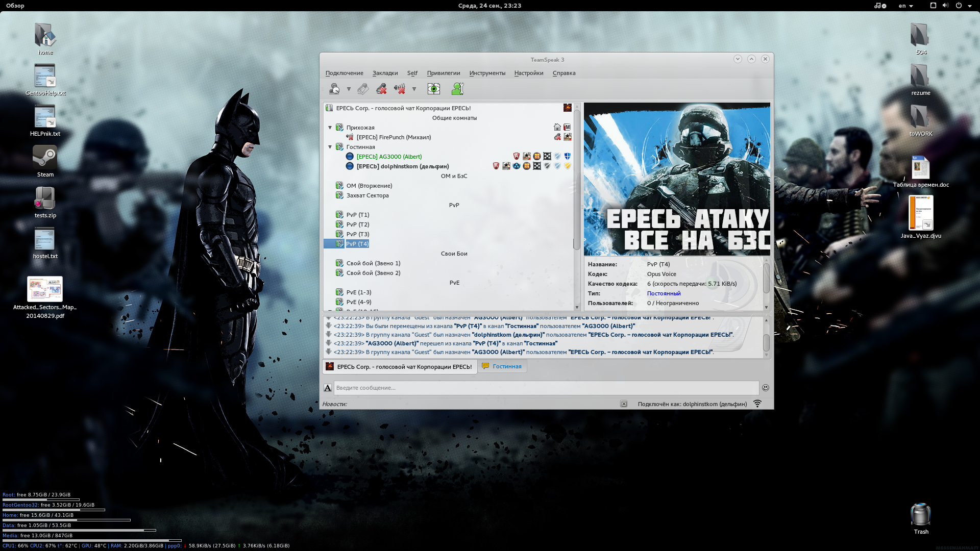Screen dimensions: 980x551
Task: Click the connection quality Wi-Fi status icon
Action: point(757,404)
